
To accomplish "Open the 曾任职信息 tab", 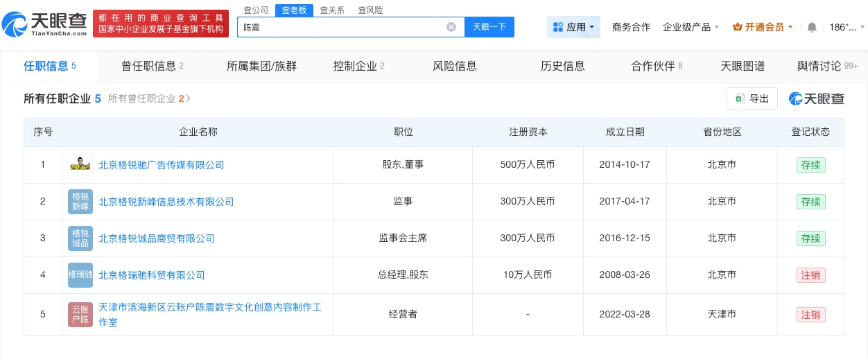I will coord(153,66).
